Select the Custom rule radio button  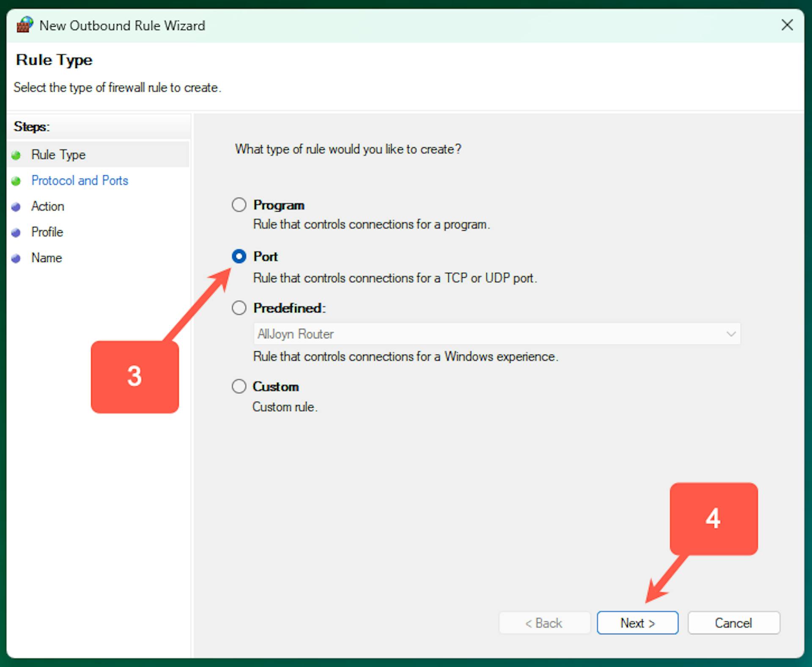coord(239,386)
